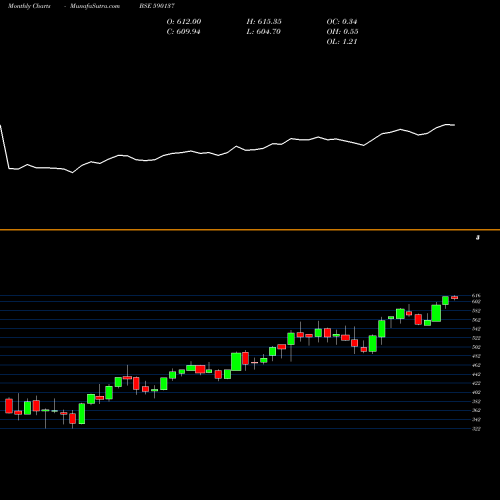Click the last small red candle on the chart
This screenshot has height=500, width=500.
click(x=455, y=297)
